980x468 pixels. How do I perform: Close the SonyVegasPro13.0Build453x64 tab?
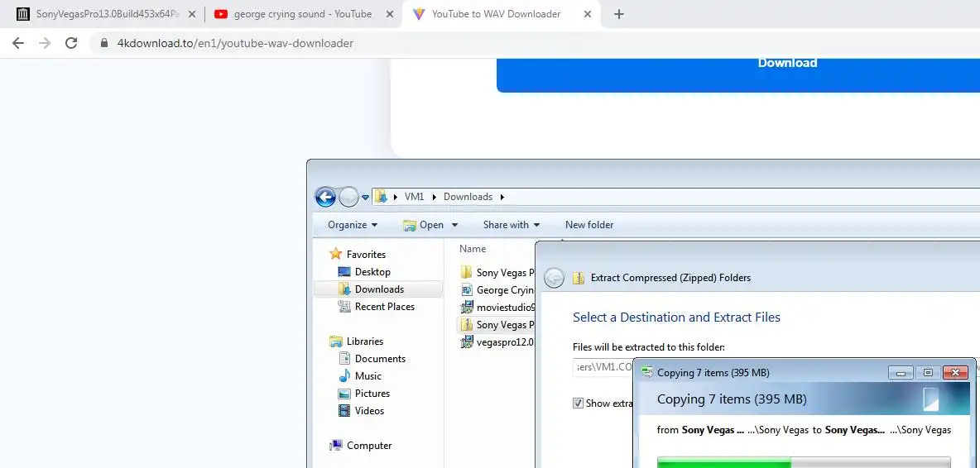click(192, 14)
